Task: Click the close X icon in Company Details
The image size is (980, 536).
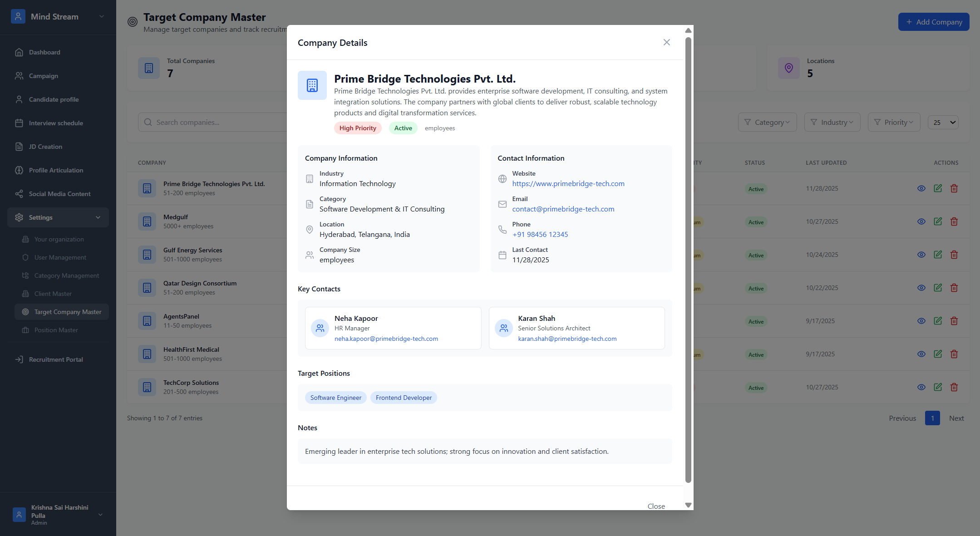Action: 666,42
